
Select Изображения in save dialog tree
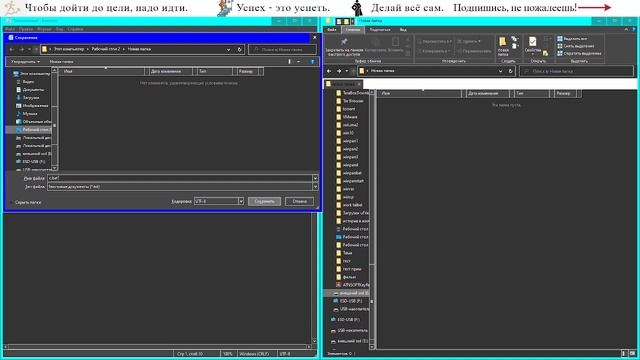tap(32, 106)
